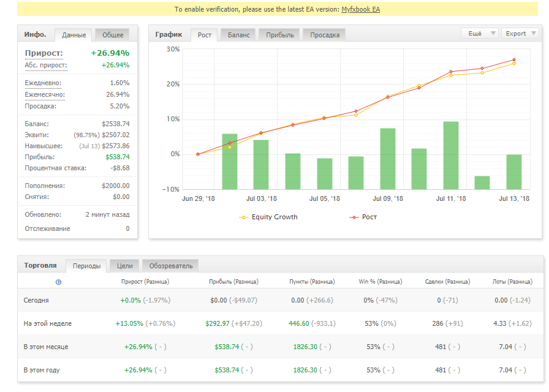Toggle the Рост legend series

coord(363,217)
